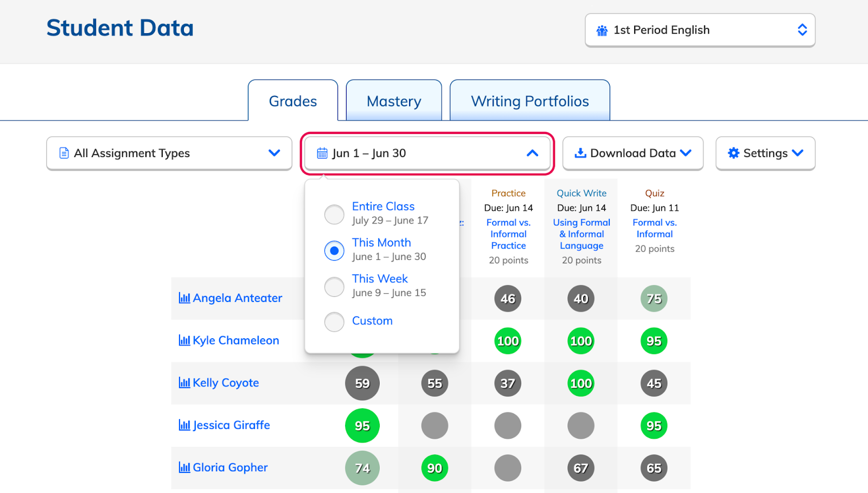Click Angela Anteater's quick write score 40
Screen dimensions: 868x493
(581, 299)
